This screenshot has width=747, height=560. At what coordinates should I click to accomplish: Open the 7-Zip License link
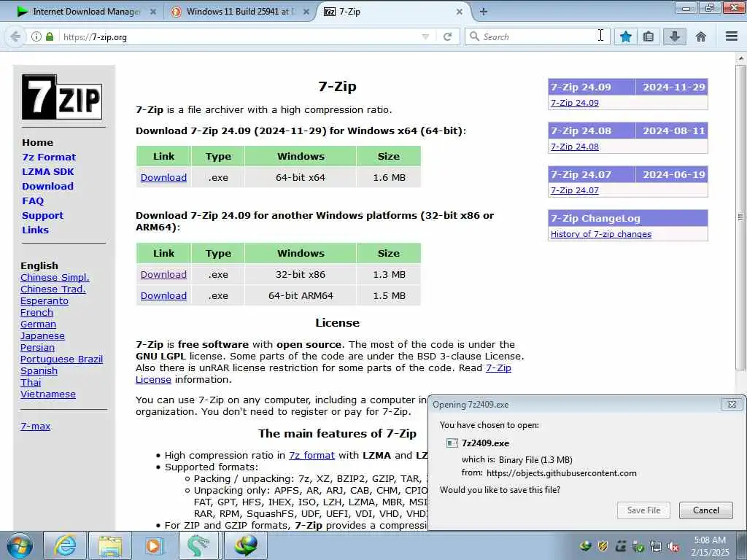[x=498, y=368]
